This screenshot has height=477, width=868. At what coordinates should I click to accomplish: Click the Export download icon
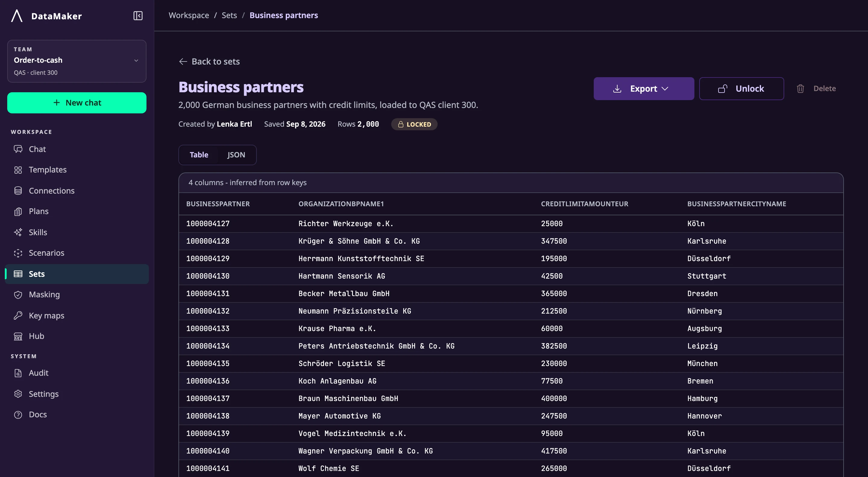(x=617, y=89)
